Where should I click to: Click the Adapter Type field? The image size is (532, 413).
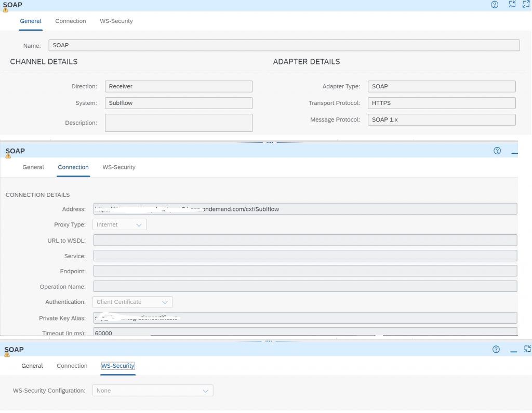point(442,87)
